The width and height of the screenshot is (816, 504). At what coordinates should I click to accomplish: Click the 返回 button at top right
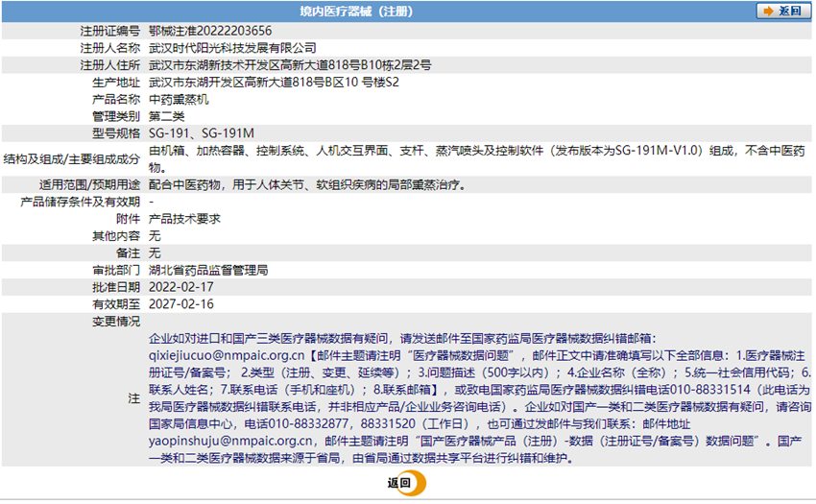[x=783, y=11]
